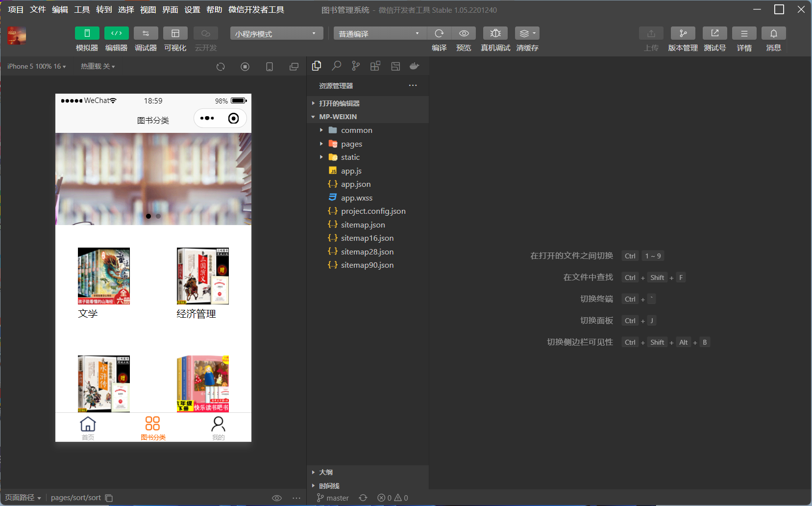812x506 pixels.
Task: Open the 视图 menu
Action: tap(148, 10)
